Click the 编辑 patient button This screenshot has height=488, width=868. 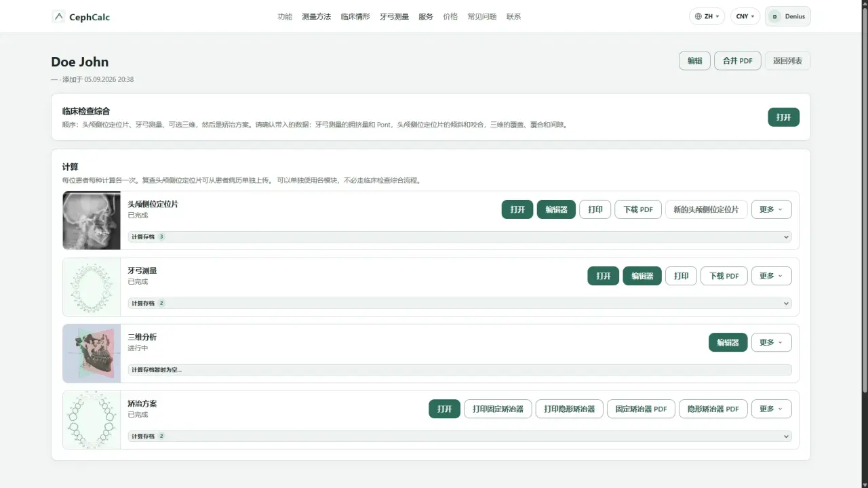[695, 60]
